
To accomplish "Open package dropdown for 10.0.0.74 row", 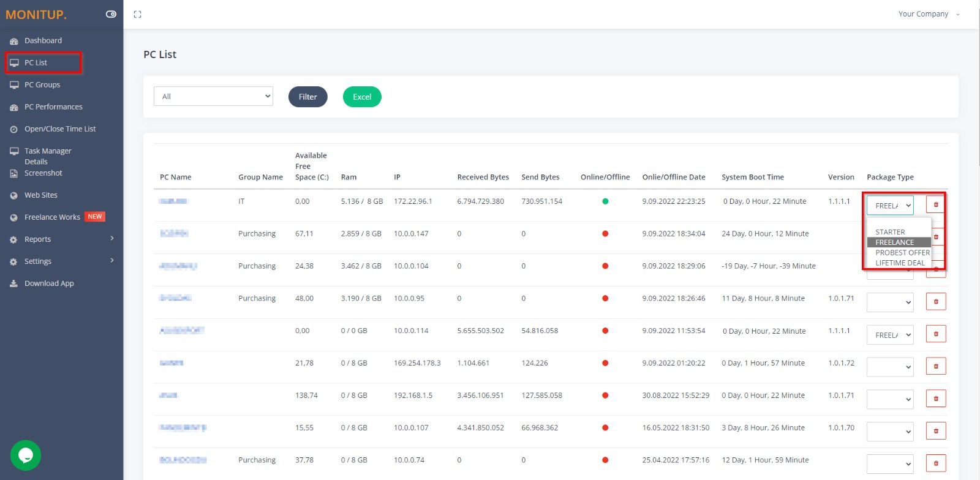I will [890, 463].
